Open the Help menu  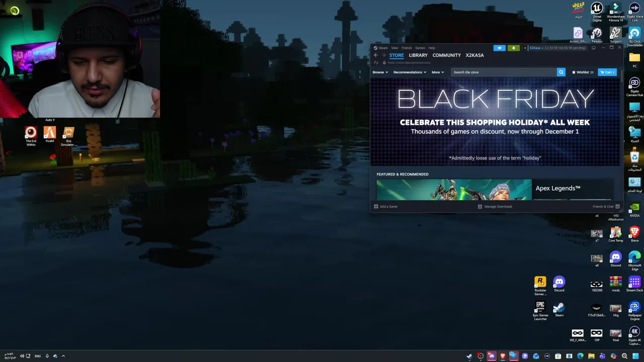pyautogui.click(x=432, y=48)
